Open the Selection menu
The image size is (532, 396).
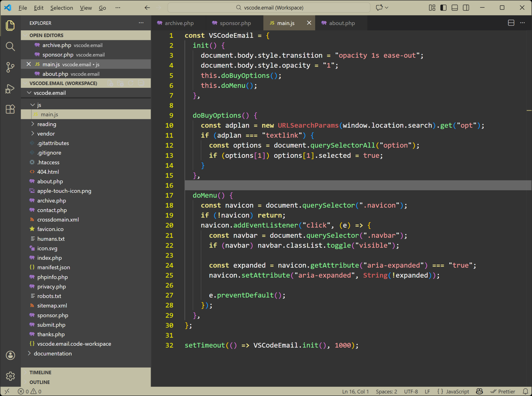coord(62,8)
